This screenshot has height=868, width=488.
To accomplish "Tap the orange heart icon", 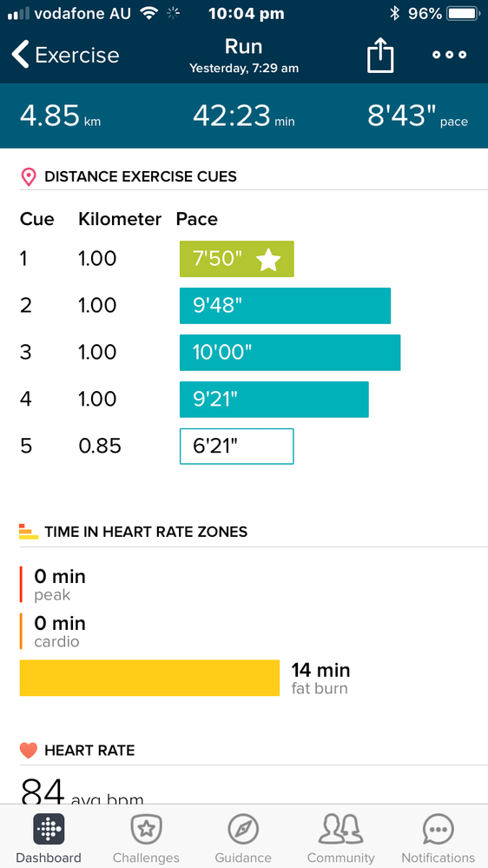I will tap(28, 751).
